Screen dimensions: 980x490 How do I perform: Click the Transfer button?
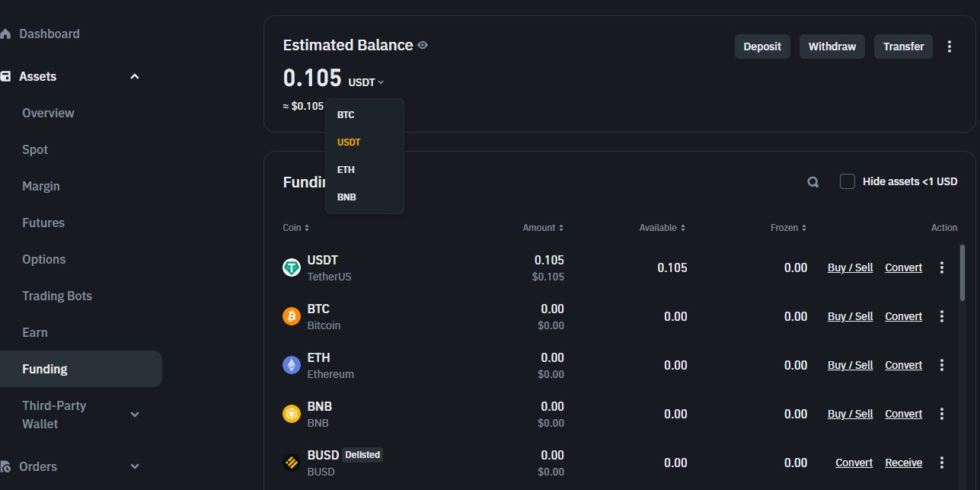click(x=903, y=46)
